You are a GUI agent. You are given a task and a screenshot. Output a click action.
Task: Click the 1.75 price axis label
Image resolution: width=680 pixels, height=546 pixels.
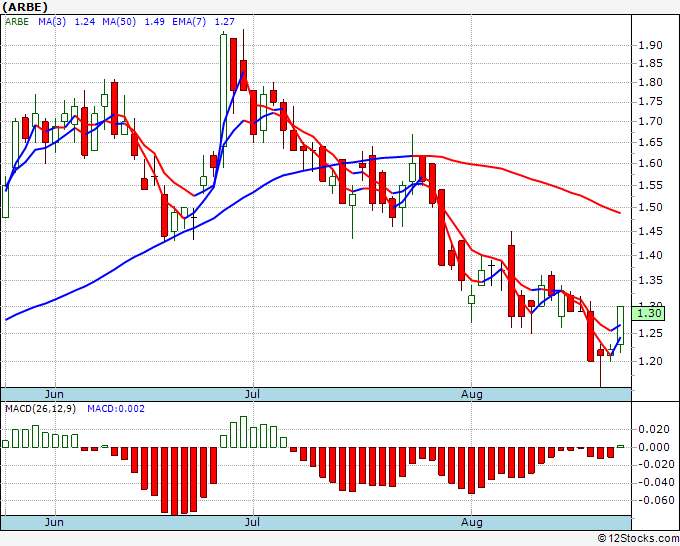click(650, 101)
